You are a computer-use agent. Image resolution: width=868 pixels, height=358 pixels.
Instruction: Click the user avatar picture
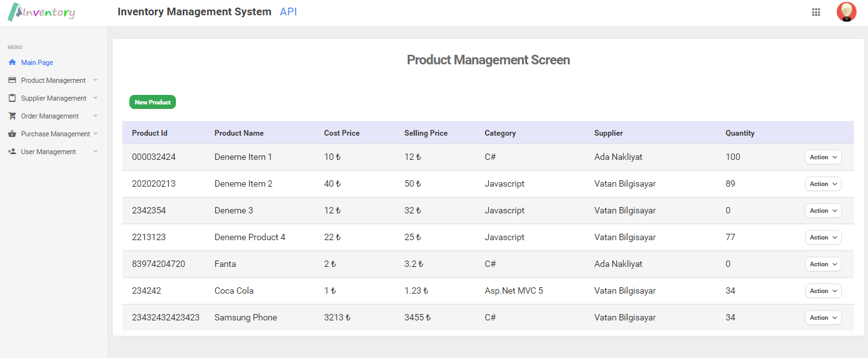[x=846, y=12]
